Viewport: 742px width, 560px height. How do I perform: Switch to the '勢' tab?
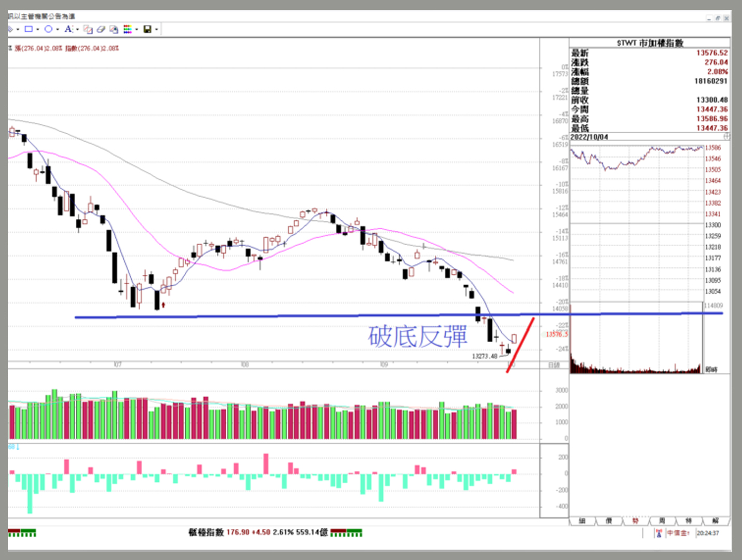coord(635,521)
